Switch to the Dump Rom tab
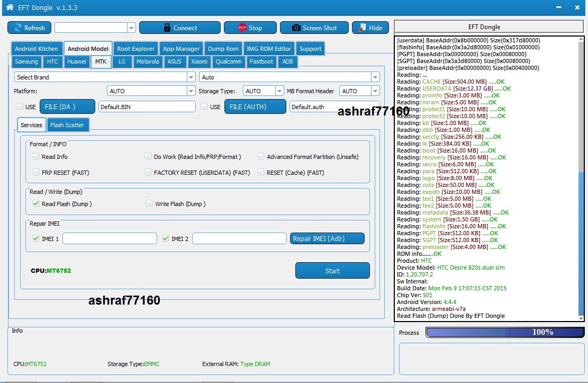Screen dimensions: 588x383 coord(223,49)
